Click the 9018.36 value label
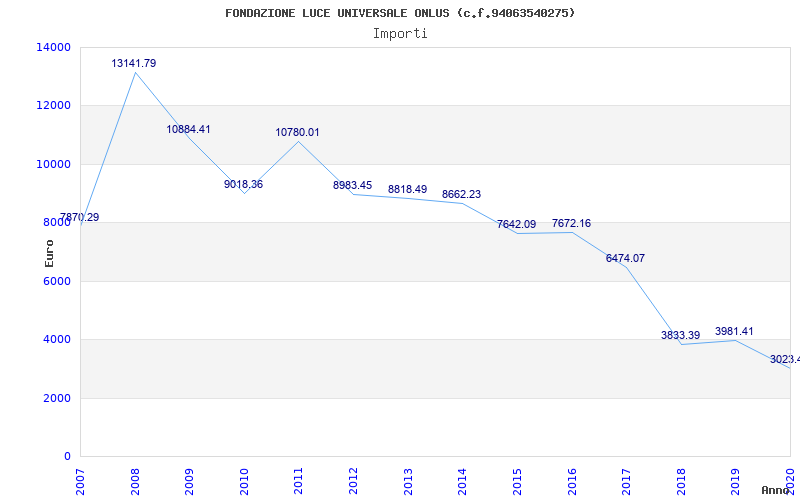This screenshot has height=500, width=800. 243,185
